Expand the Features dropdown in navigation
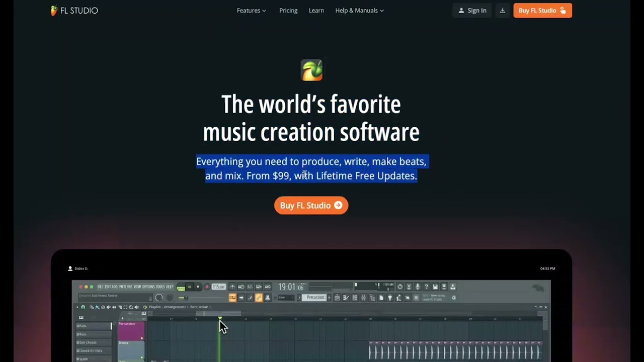The height and width of the screenshot is (362, 644). (252, 11)
